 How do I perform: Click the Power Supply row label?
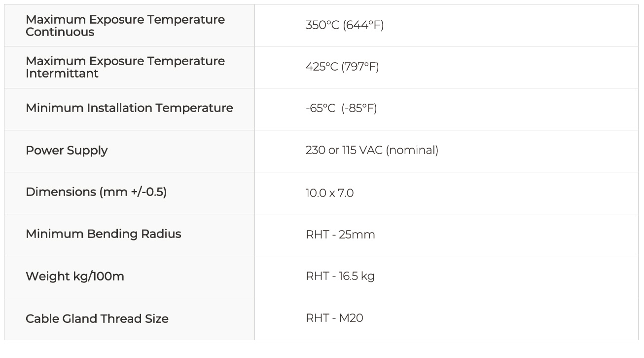67,151
